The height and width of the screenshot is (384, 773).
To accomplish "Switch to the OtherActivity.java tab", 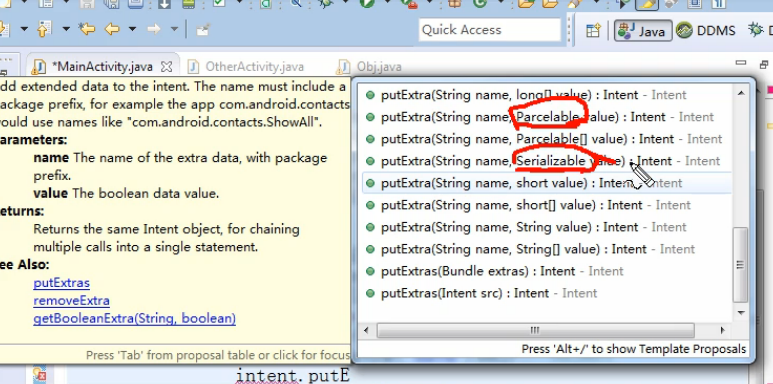I will (246, 67).
